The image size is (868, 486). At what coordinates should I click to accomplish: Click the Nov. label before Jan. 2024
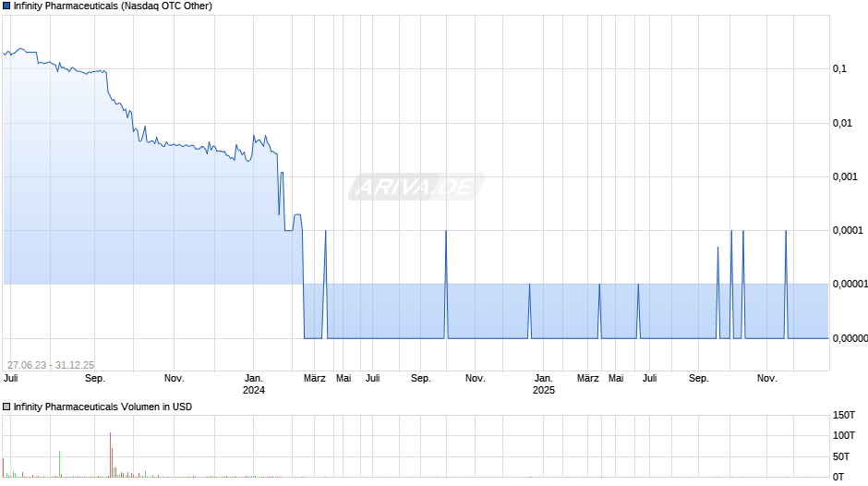(175, 378)
